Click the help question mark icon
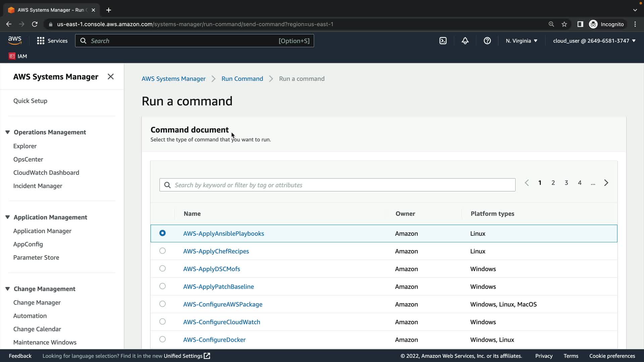Image resolution: width=644 pixels, height=362 pixels. tap(487, 41)
